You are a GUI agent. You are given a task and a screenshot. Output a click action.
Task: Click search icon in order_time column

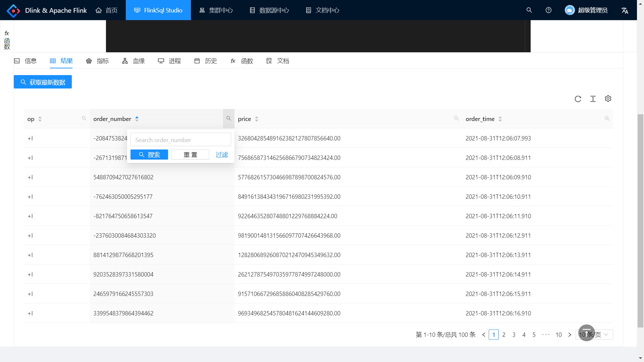[x=607, y=118]
